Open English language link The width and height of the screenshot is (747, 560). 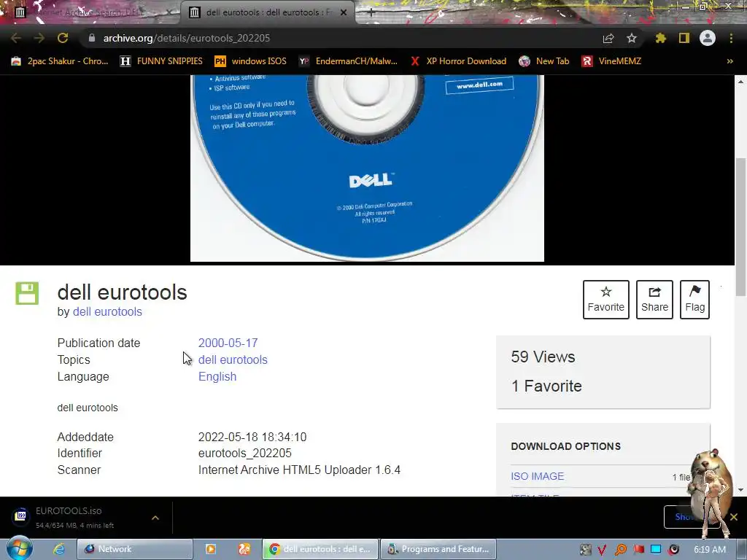tap(217, 376)
